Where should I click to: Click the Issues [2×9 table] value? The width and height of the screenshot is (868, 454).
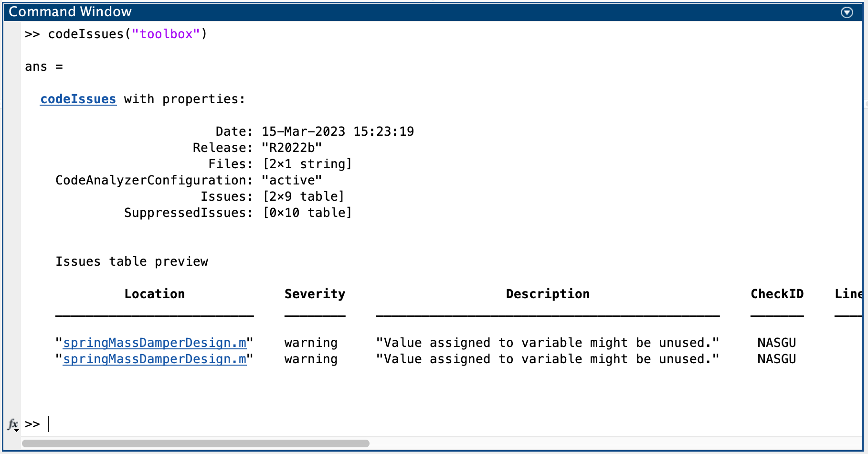click(x=303, y=196)
